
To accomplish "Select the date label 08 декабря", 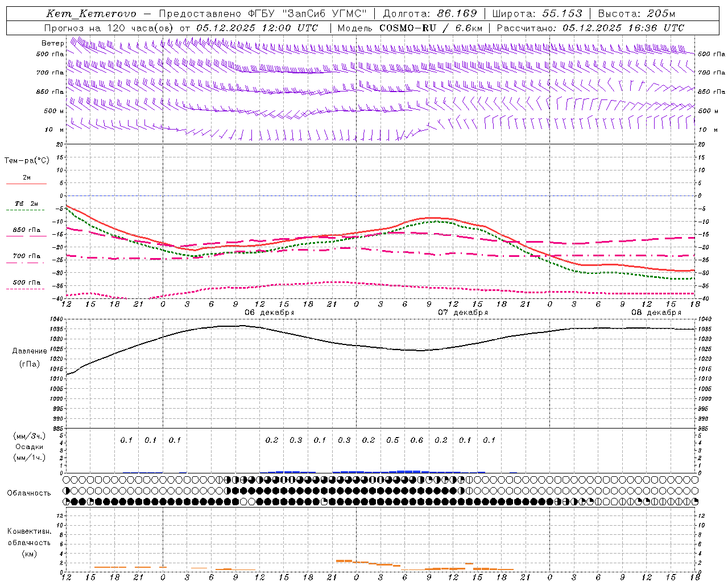I will [656, 313].
